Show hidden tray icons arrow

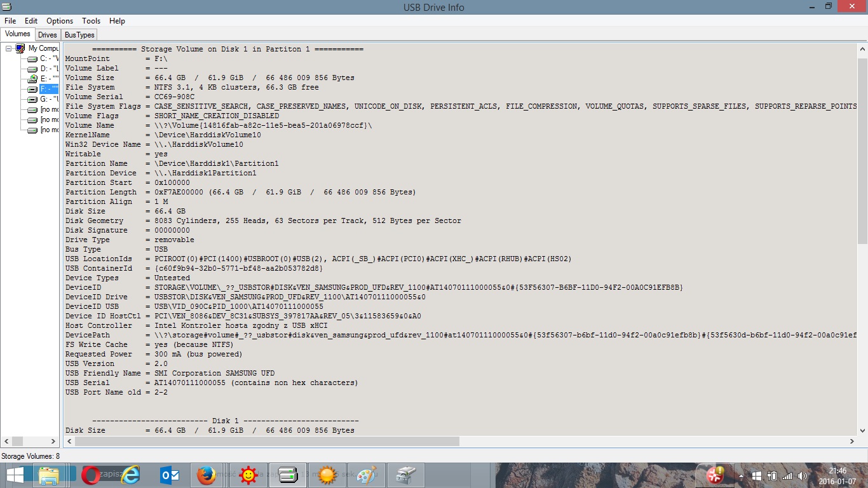[741, 475]
